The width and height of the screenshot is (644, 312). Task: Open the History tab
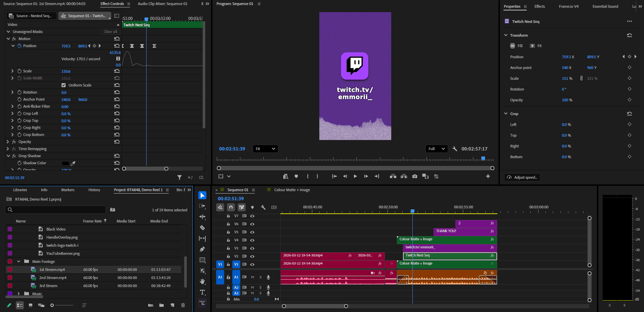tap(94, 190)
